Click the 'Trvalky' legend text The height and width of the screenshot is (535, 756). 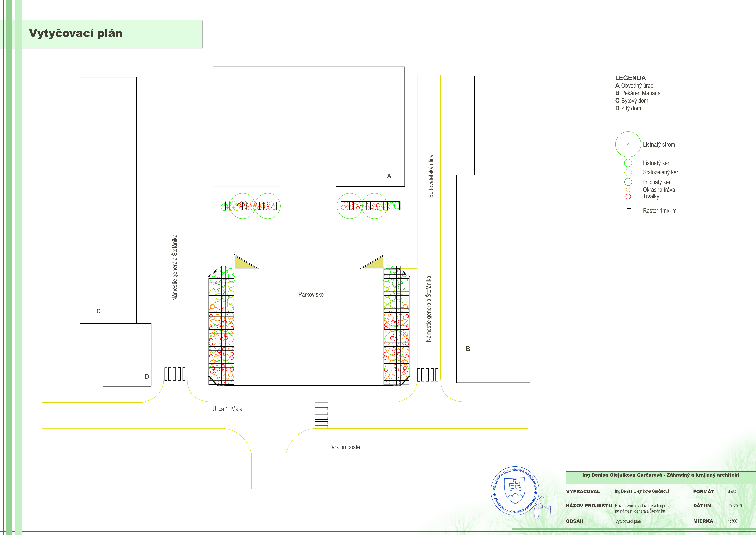(651, 196)
